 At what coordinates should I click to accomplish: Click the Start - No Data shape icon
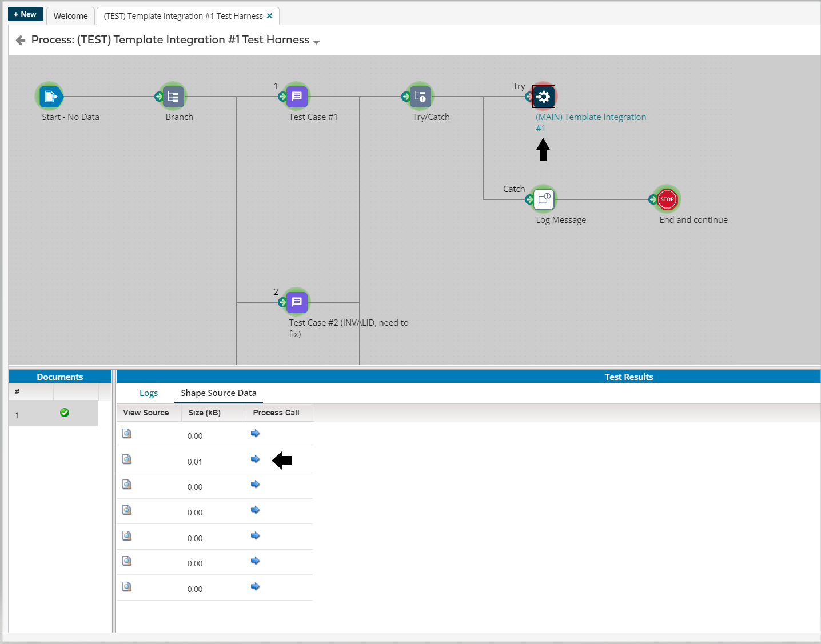click(50, 97)
